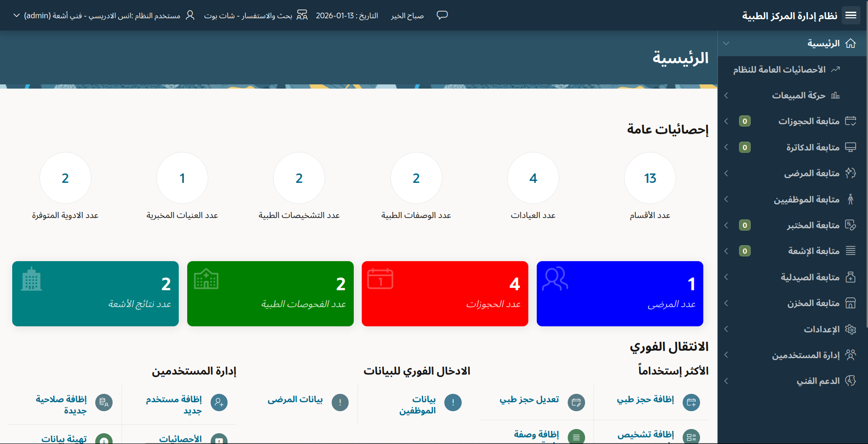Select the متابعة الصيدلية pharmacy icon
868x444 pixels.
coord(851,277)
